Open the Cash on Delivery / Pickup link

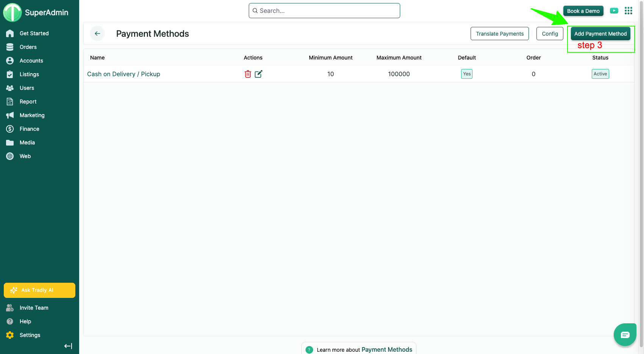tap(123, 74)
